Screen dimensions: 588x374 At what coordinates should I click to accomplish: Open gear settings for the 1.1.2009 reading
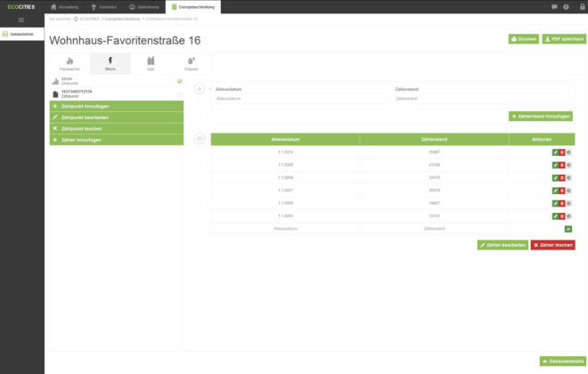click(568, 166)
